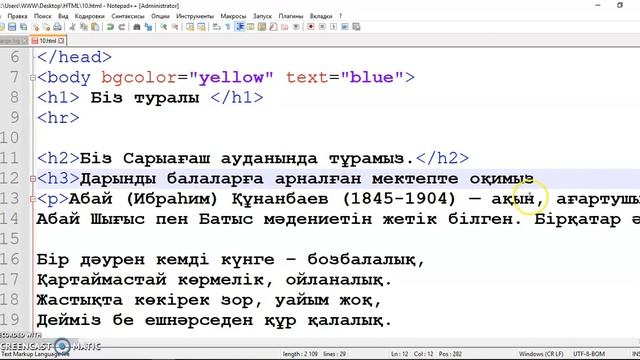
Task: Open the Вкладки menu
Action: coord(321,16)
